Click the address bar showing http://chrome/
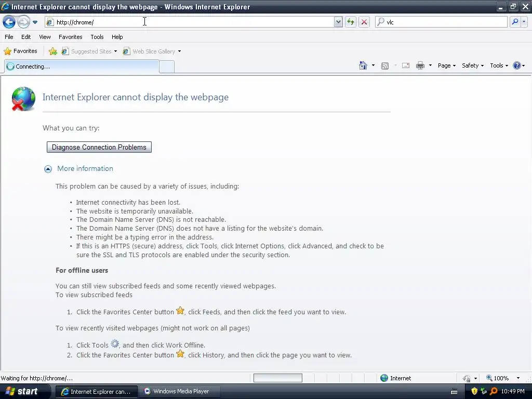The image size is (532, 399). (189, 22)
